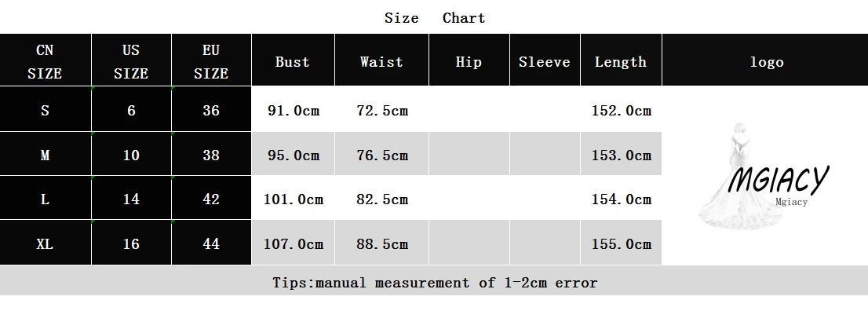This screenshot has height=322, width=868.
Task: Select the CN SIZE column header
Action: tap(45, 61)
